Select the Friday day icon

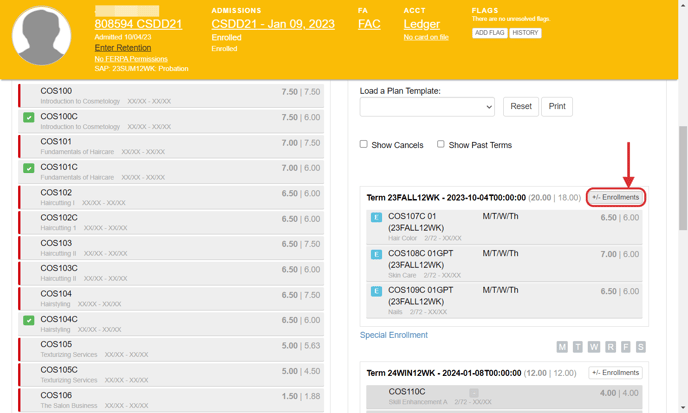click(x=625, y=347)
